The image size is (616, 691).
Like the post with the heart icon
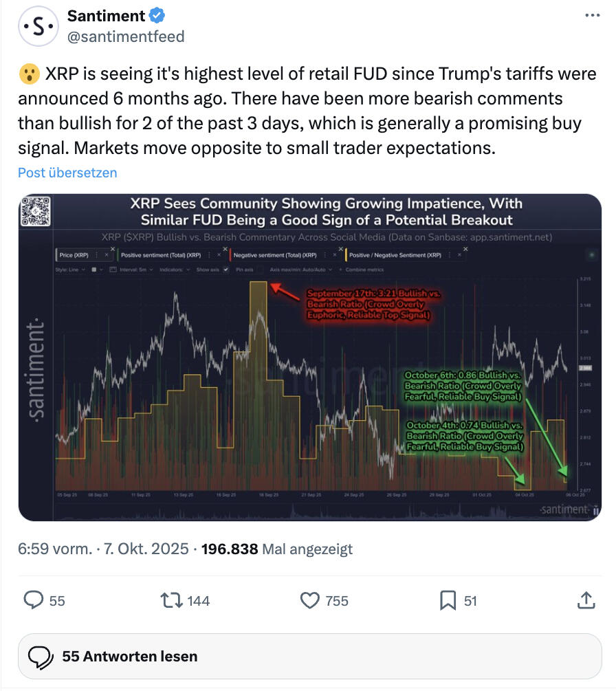coord(311,600)
